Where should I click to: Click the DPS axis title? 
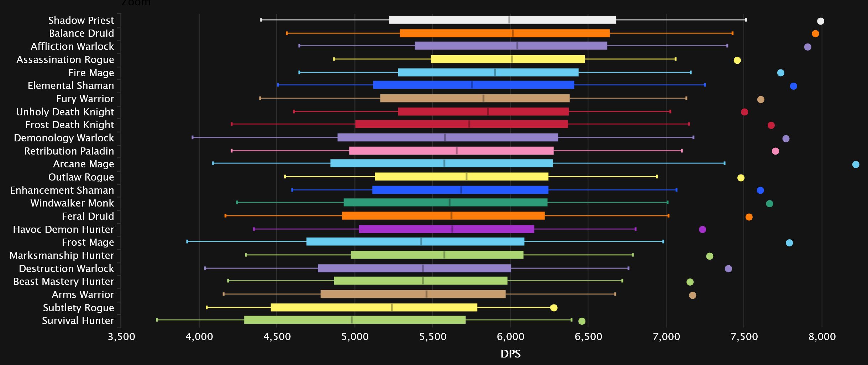click(x=510, y=354)
